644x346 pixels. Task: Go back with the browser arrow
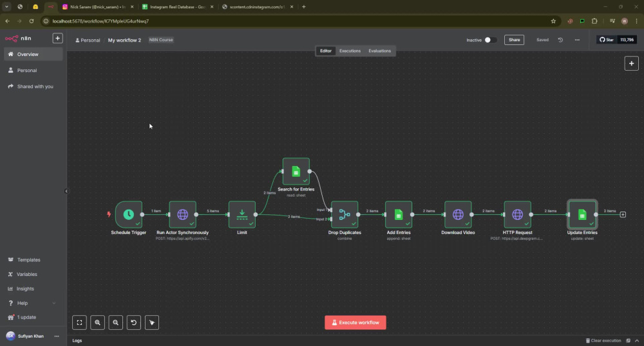pos(7,21)
